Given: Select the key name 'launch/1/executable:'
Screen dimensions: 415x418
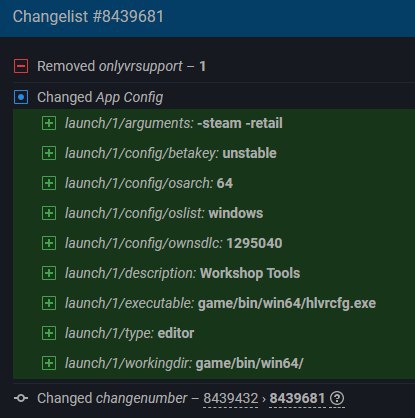Looking at the screenshot, I should (129, 303).
